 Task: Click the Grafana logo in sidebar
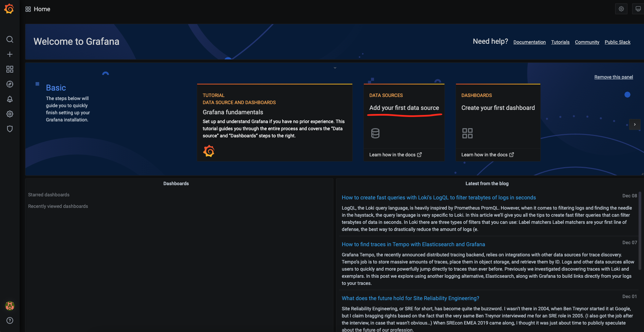[9, 9]
